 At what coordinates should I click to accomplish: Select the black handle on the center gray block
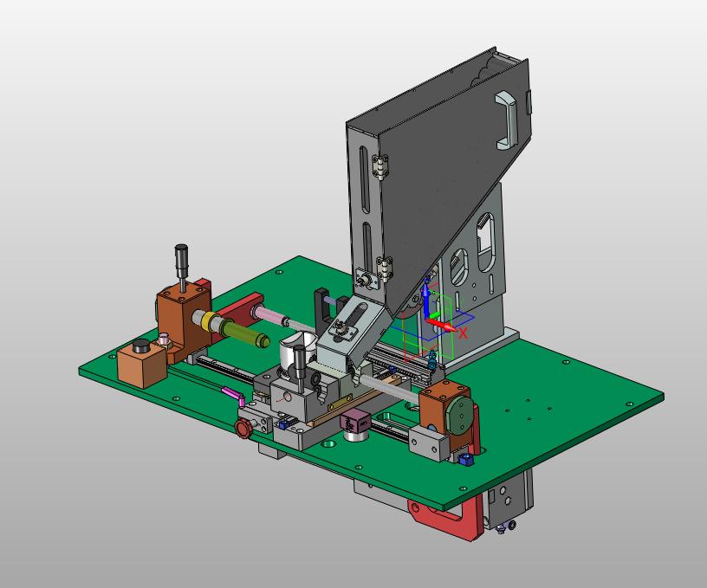(x=299, y=362)
